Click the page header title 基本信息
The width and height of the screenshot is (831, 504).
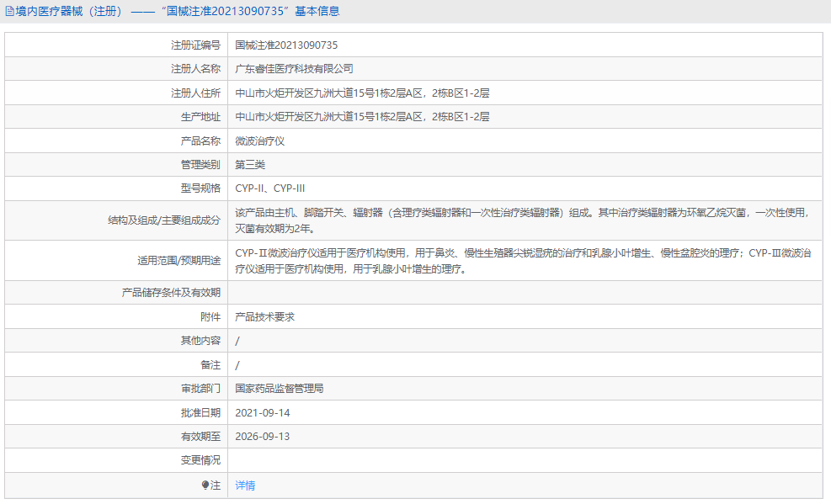point(317,11)
